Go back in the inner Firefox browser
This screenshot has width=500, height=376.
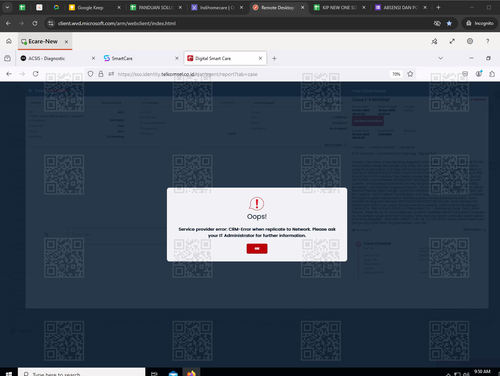click(x=9, y=74)
